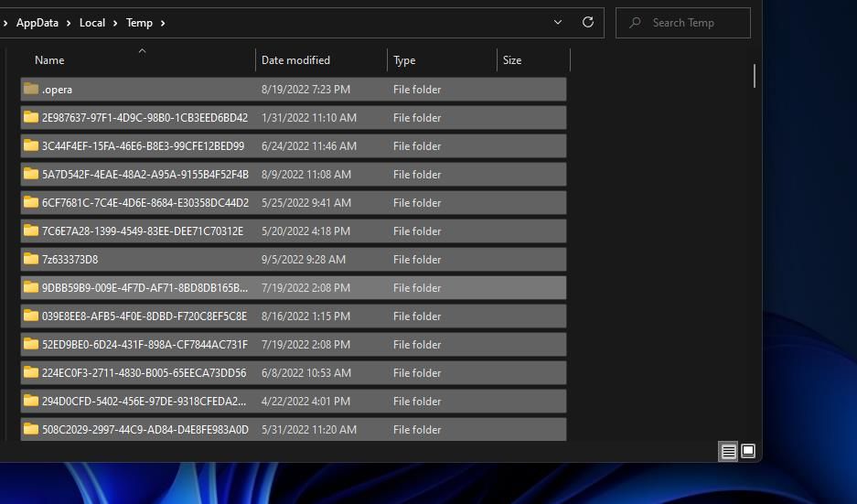Click File folder type in 7z633373D8 row

(417, 260)
